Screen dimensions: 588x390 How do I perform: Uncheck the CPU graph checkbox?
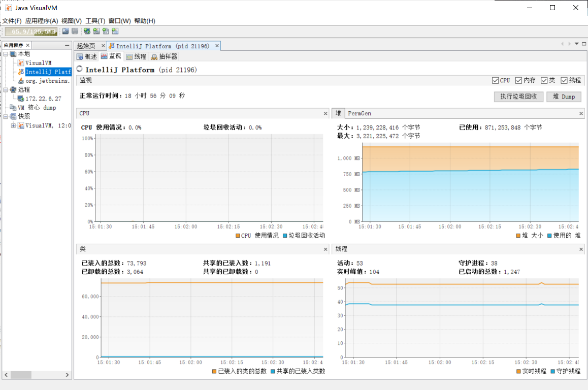point(496,80)
